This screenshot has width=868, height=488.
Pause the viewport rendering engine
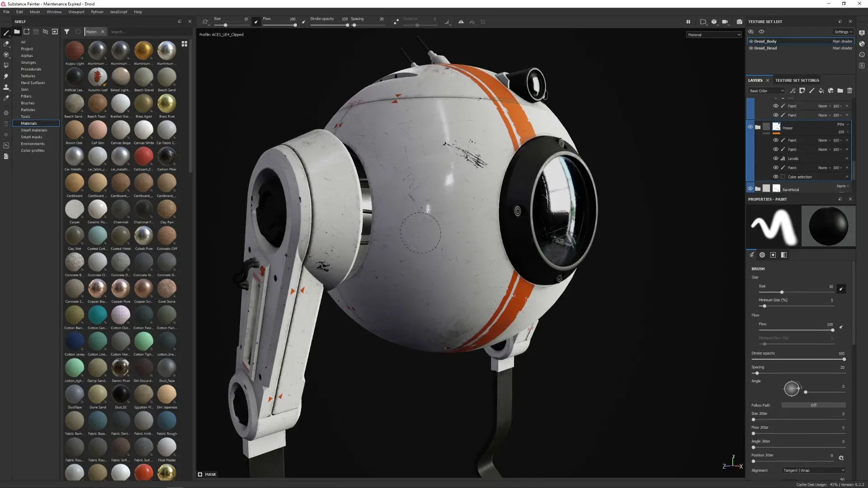click(688, 22)
